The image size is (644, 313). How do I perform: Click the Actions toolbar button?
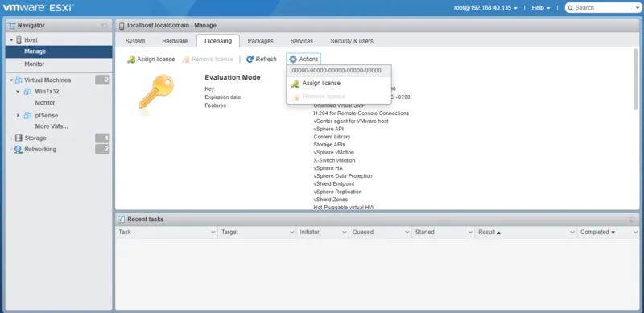pos(303,60)
